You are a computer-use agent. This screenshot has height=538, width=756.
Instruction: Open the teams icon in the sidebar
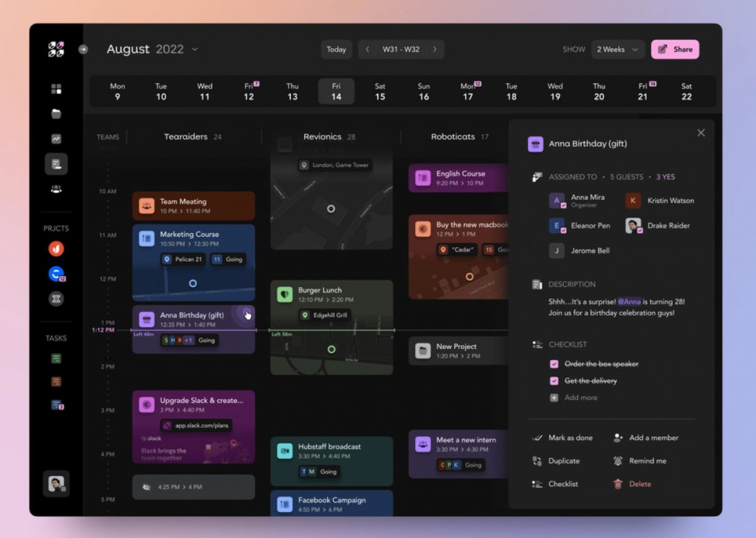(55, 189)
